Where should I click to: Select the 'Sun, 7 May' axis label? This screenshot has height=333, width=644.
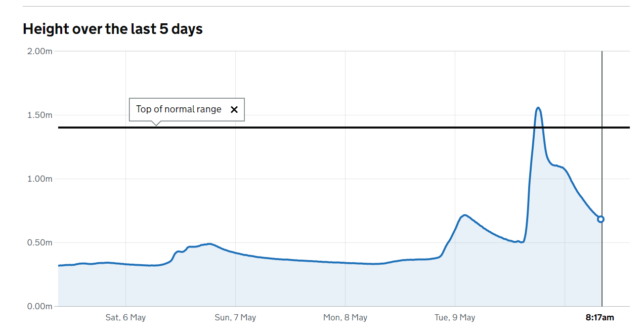coord(235,318)
